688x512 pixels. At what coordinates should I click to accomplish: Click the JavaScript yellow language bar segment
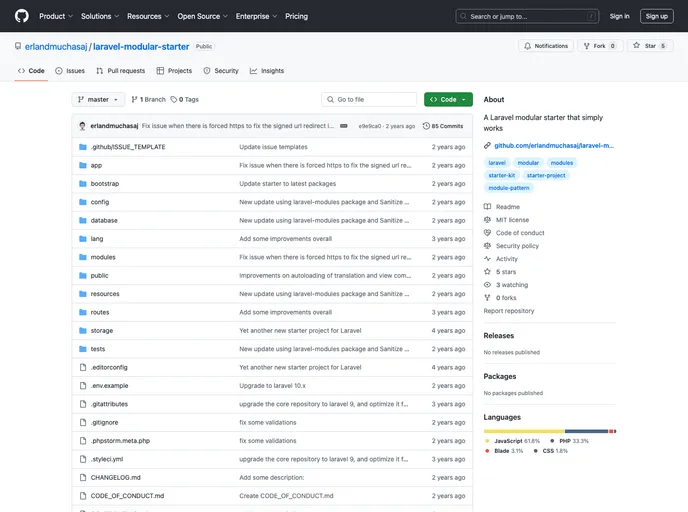point(524,431)
